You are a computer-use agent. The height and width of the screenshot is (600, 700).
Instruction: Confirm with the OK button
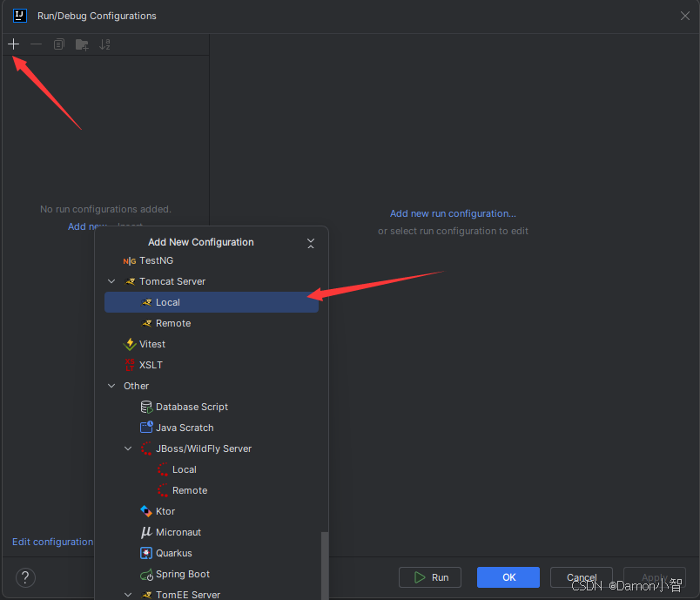tap(508, 577)
